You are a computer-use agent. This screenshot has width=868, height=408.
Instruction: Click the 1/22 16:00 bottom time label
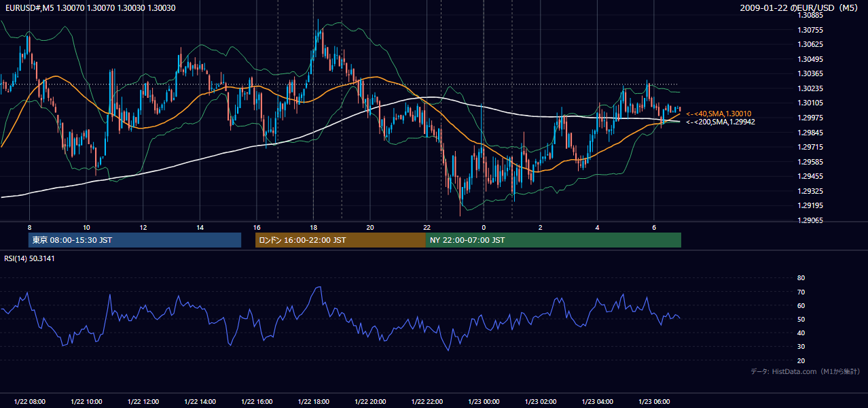click(x=257, y=402)
